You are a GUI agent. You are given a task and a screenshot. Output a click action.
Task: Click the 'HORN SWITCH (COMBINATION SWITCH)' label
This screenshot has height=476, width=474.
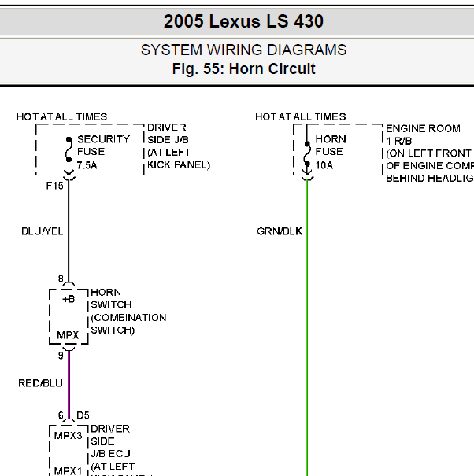click(128, 311)
